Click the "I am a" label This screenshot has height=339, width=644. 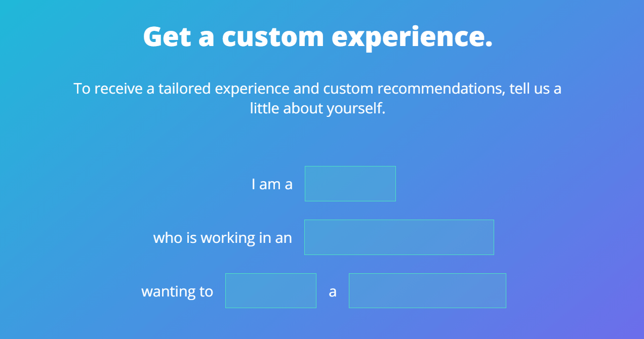(x=272, y=184)
